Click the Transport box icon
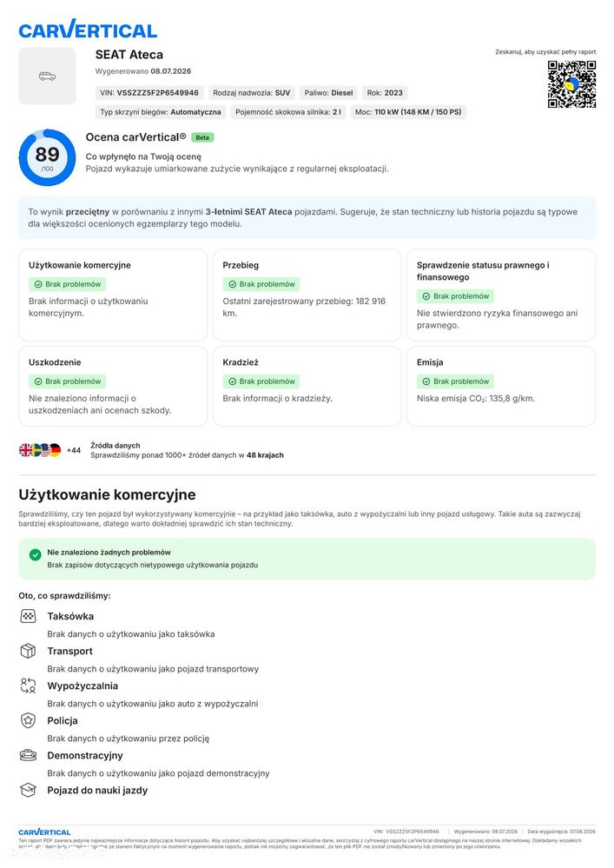 (28, 651)
